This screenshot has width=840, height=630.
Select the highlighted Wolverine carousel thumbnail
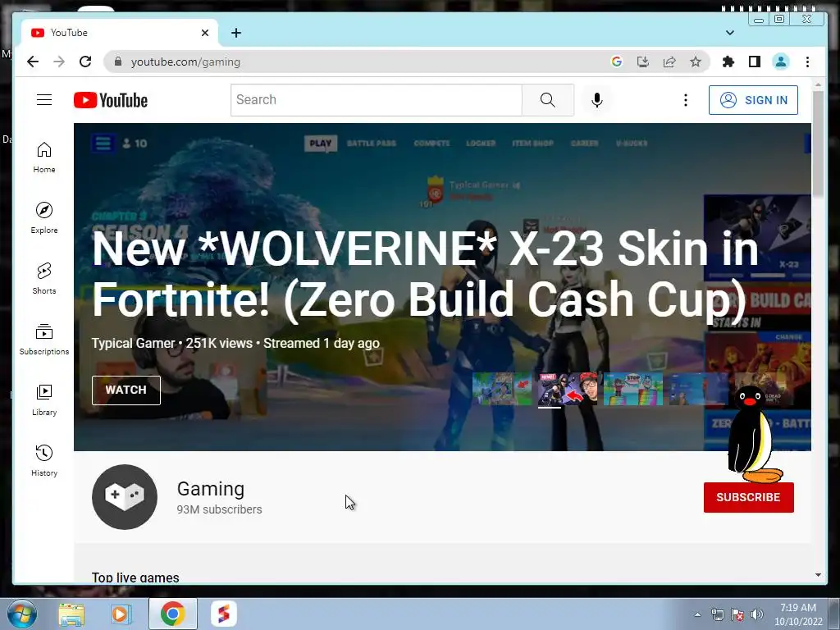[x=568, y=389]
